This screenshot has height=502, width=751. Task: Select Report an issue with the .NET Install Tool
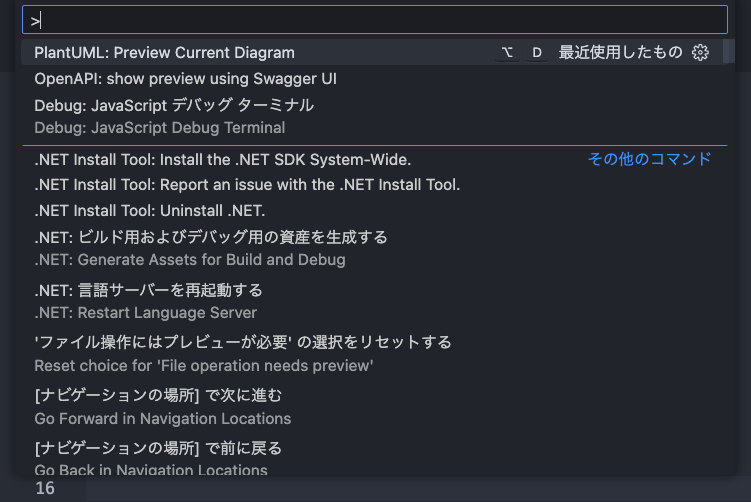click(x=375, y=185)
